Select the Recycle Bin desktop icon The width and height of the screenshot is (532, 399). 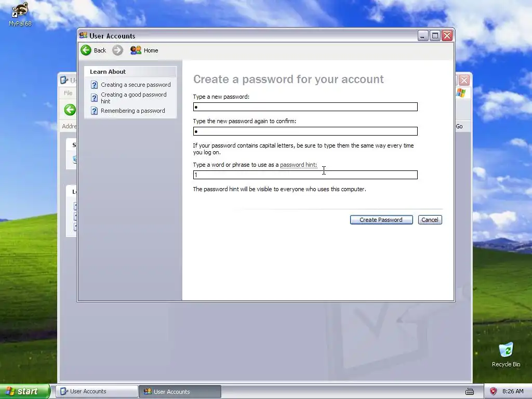[x=506, y=355]
